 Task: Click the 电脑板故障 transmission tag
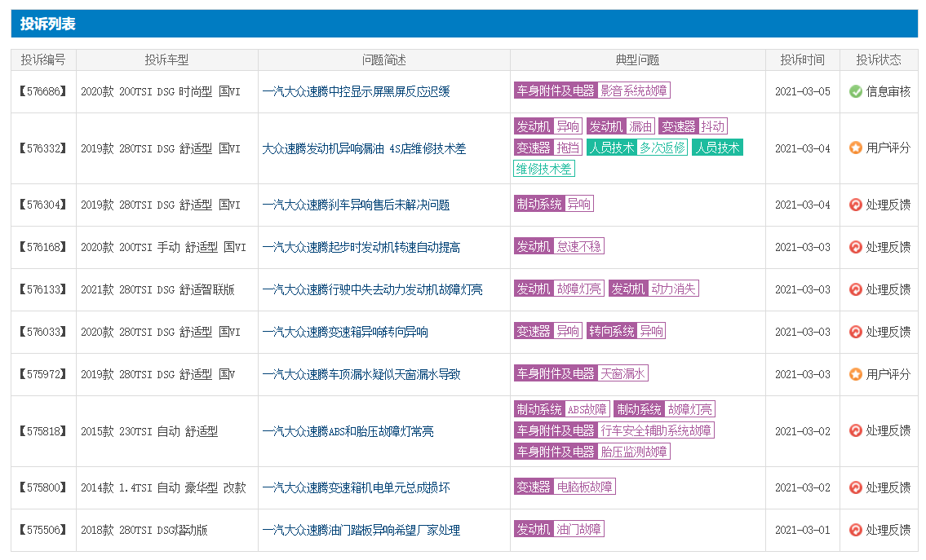(x=584, y=487)
